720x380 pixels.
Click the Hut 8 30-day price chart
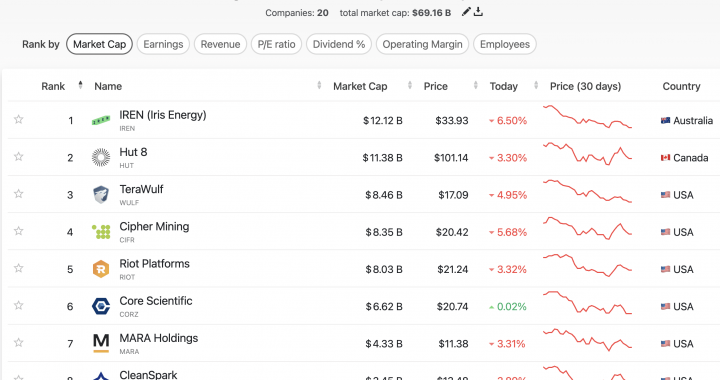click(587, 154)
